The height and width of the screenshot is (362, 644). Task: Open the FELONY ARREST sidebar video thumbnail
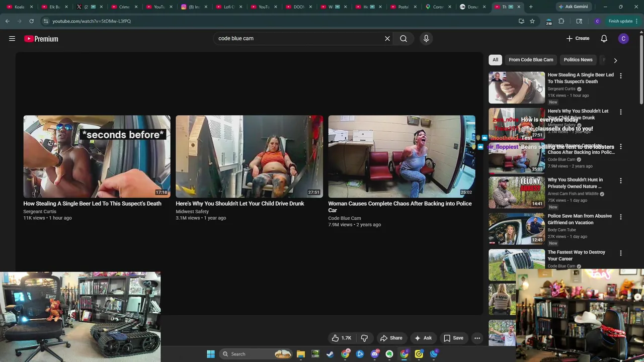pos(517,192)
